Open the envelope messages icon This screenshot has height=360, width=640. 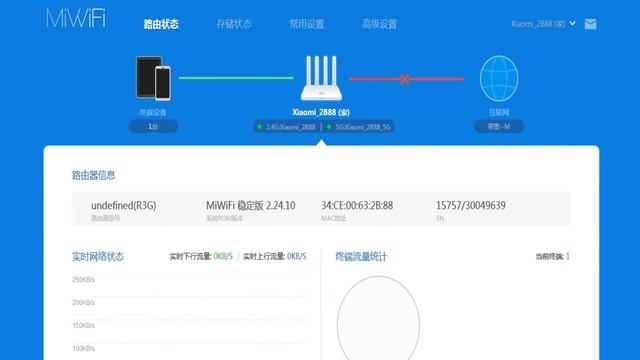coord(591,24)
